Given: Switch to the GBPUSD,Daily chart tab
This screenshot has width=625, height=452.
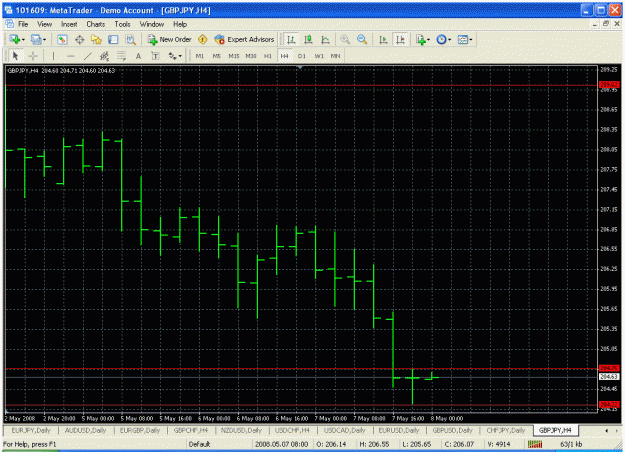Looking at the screenshot, I should click(452, 430).
